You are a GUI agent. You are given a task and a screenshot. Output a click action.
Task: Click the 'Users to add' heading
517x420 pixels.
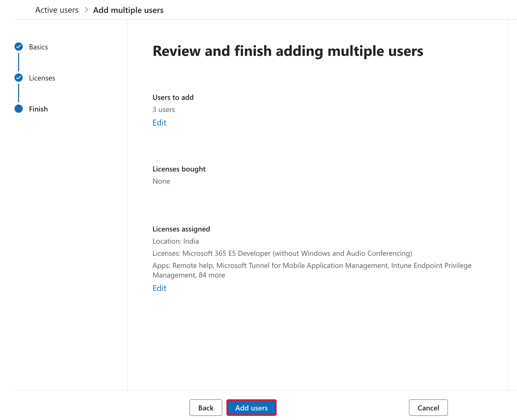click(x=173, y=97)
